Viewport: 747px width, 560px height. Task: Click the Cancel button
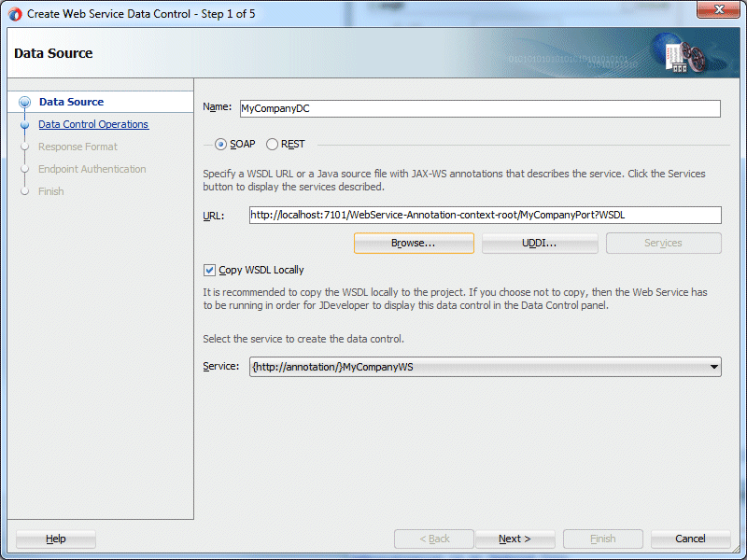(690, 539)
